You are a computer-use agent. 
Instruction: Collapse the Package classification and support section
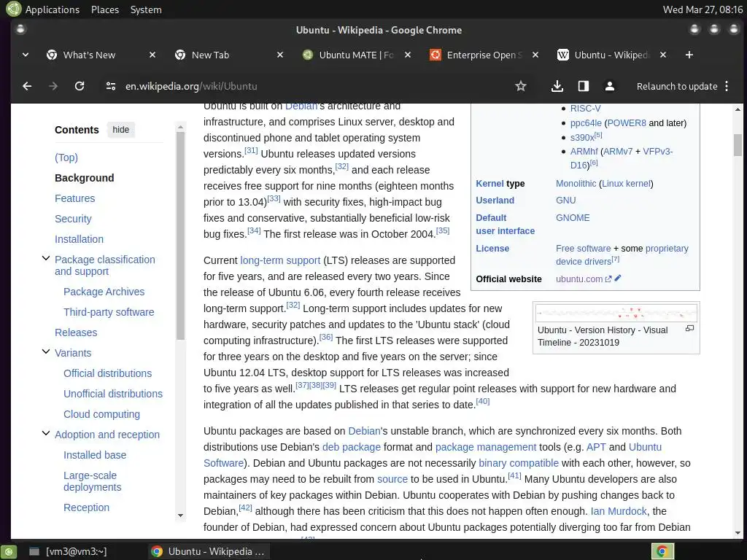(46, 259)
